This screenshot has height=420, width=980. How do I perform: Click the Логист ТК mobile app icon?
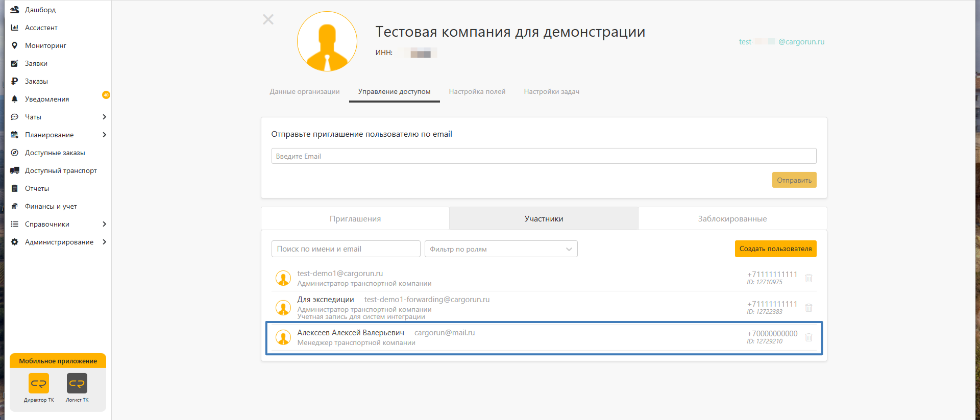pyautogui.click(x=77, y=383)
